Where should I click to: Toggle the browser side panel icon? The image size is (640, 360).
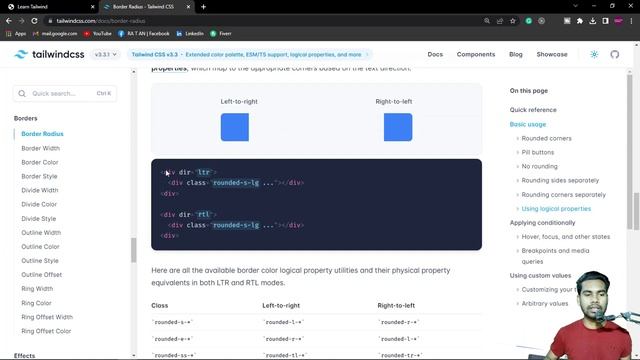(605, 21)
